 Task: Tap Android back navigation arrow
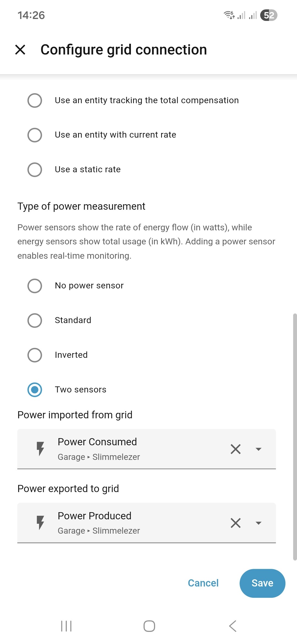[x=233, y=626]
